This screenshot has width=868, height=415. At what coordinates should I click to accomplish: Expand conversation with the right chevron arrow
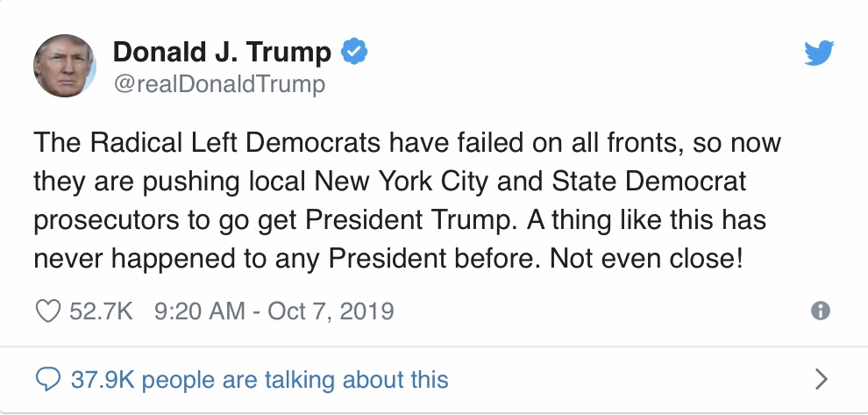pyautogui.click(x=822, y=380)
